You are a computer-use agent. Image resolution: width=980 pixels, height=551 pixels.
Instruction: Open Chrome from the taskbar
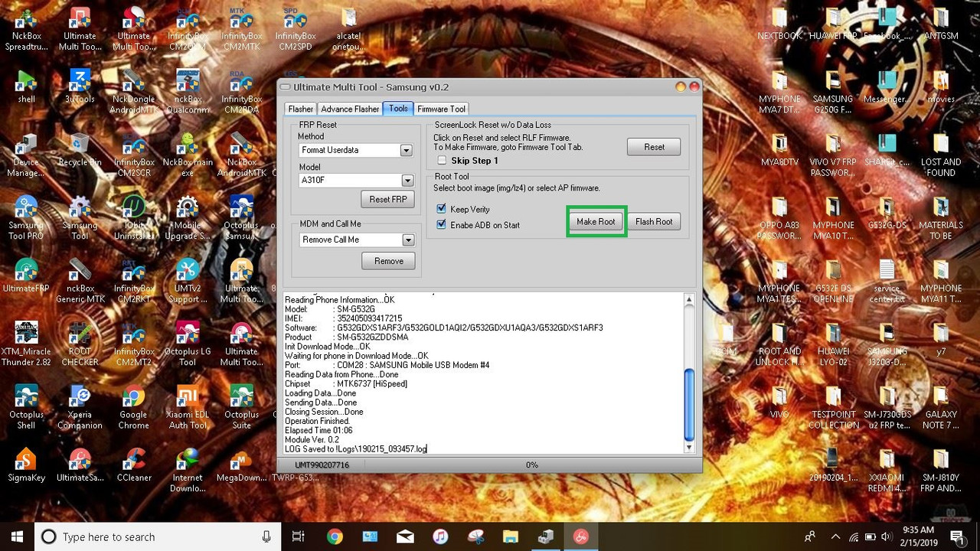click(x=335, y=536)
